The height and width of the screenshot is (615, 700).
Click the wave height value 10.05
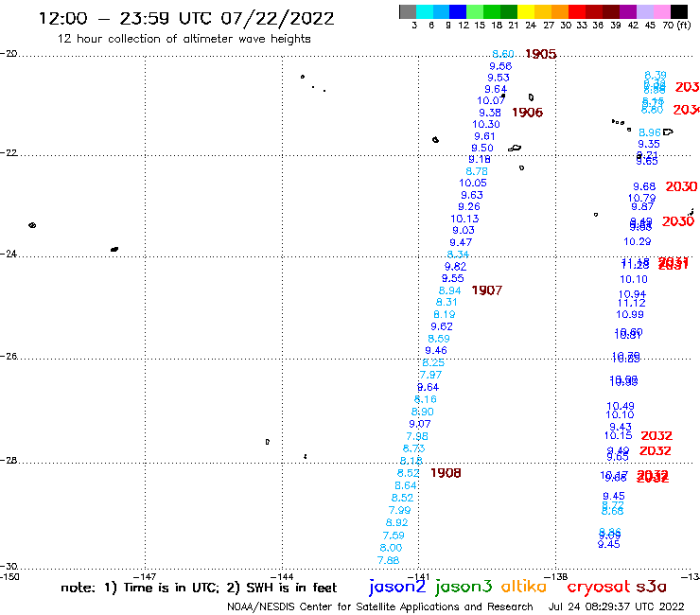click(x=473, y=183)
